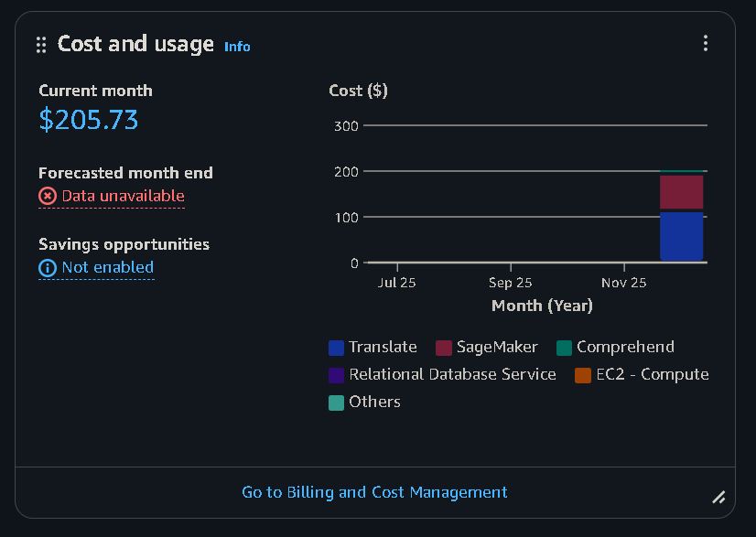Select the blue Translate bar segment in chart
Image resolution: width=756 pixels, height=537 pixels.
(x=681, y=237)
